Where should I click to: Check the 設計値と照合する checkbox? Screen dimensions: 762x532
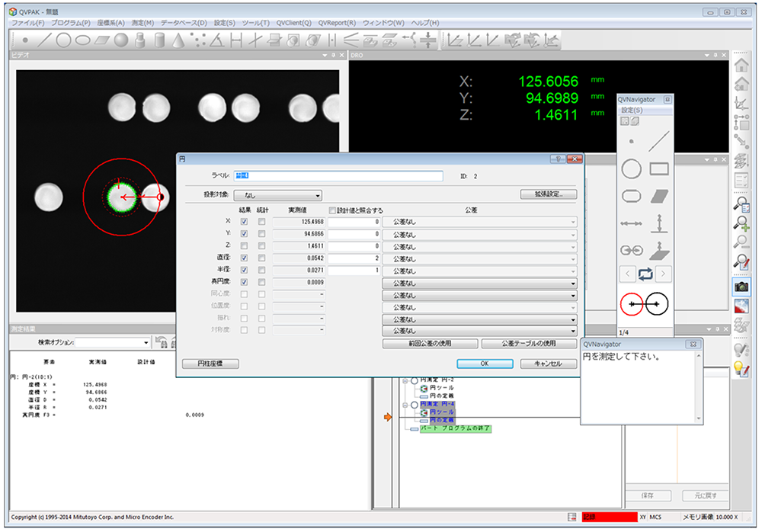coord(332,210)
